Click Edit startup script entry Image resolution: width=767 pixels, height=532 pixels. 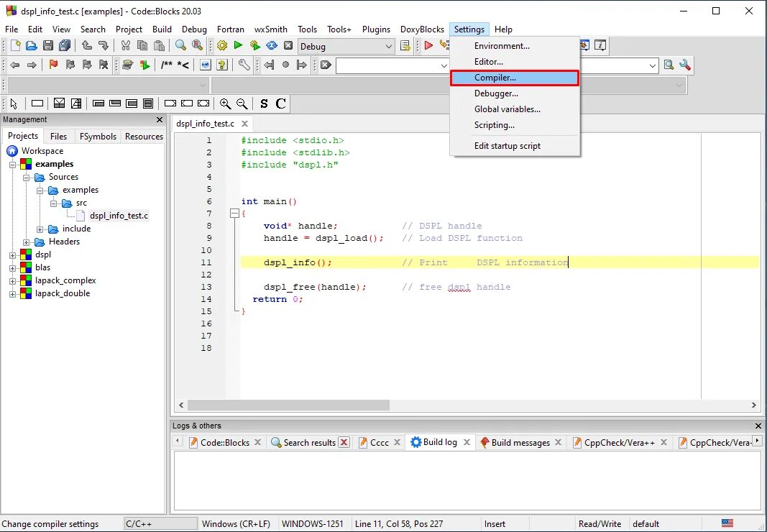tap(515, 146)
